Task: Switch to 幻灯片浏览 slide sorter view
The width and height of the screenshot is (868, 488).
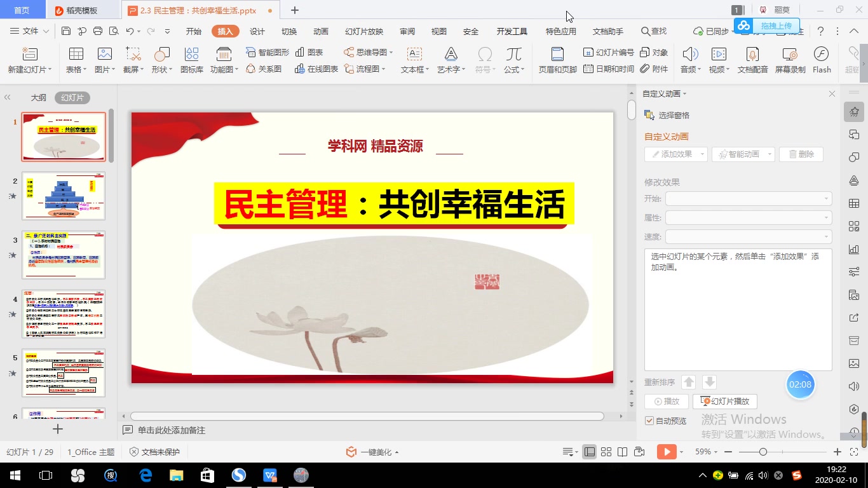Action: [x=606, y=452]
